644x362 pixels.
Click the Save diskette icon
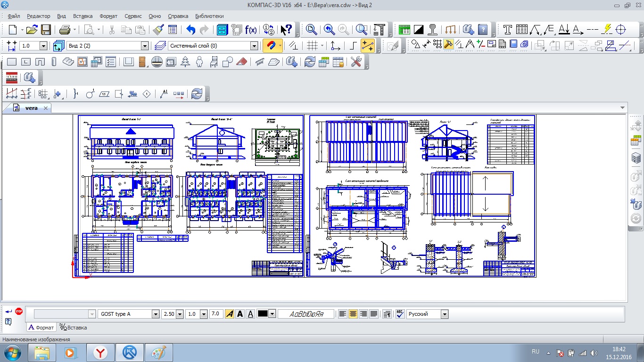point(46,30)
